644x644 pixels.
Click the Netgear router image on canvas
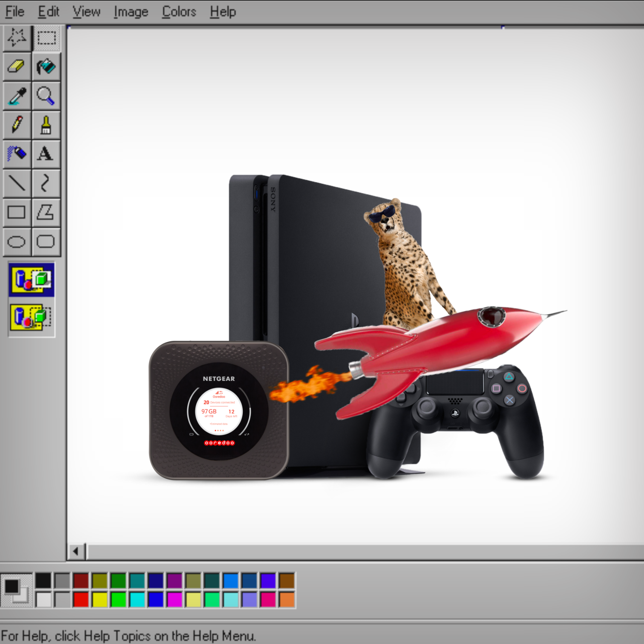[219, 410]
